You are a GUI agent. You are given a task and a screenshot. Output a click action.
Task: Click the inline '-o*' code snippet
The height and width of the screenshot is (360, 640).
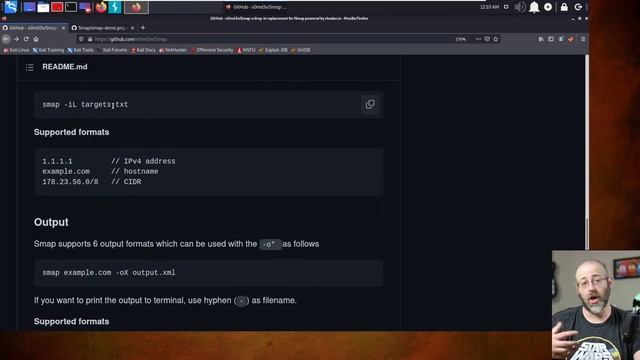pos(270,244)
